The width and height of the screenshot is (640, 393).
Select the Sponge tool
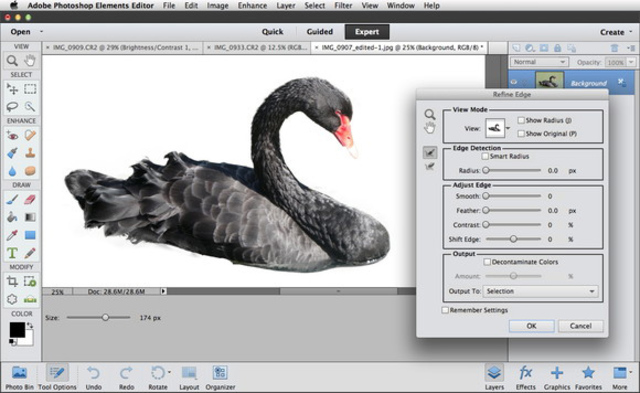coord(30,171)
